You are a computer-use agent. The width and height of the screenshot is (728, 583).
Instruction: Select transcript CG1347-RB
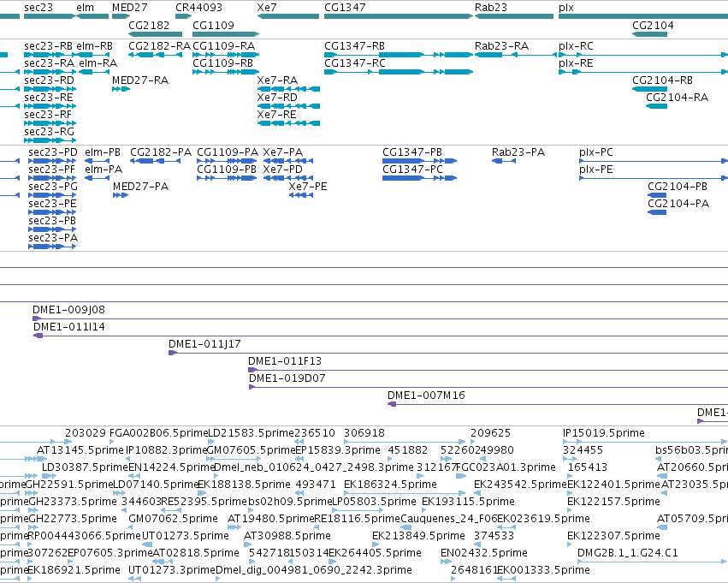coord(354,46)
